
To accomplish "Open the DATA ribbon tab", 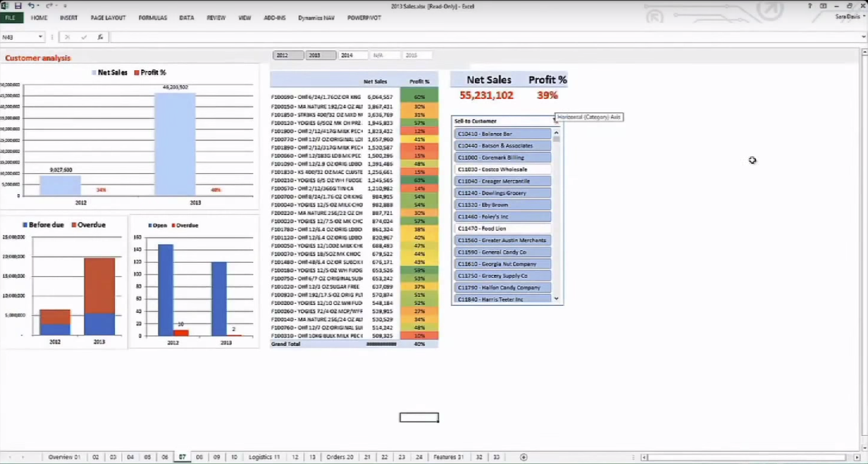I will coord(186,18).
